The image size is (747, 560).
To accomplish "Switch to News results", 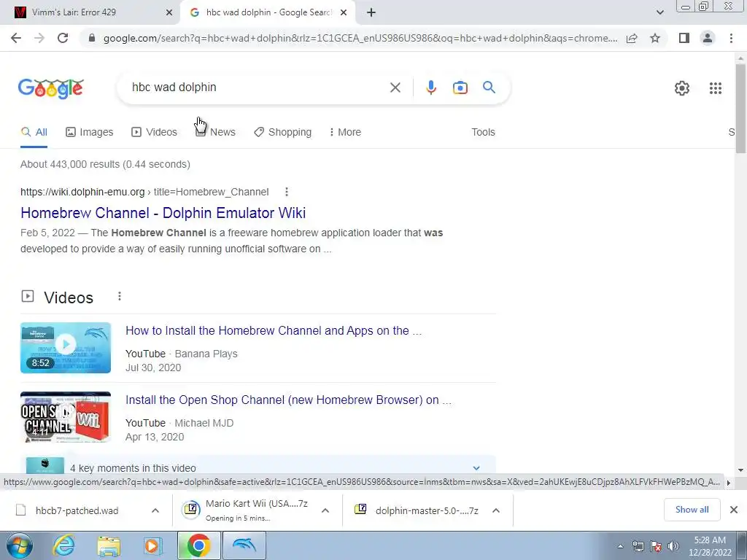I will (215, 133).
